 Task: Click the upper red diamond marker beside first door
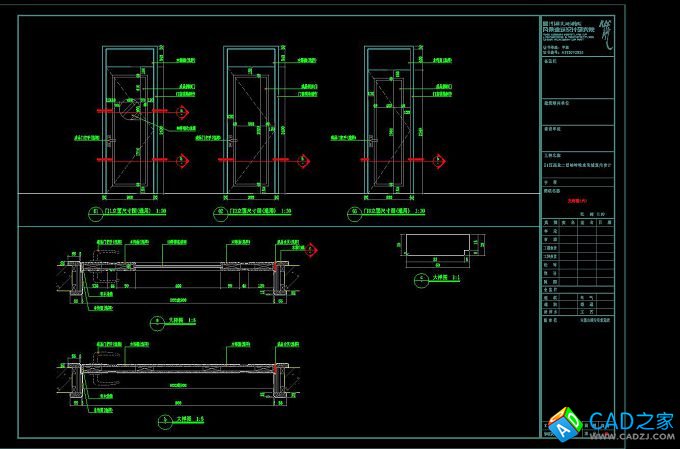pyautogui.click(x=182, y=110)
